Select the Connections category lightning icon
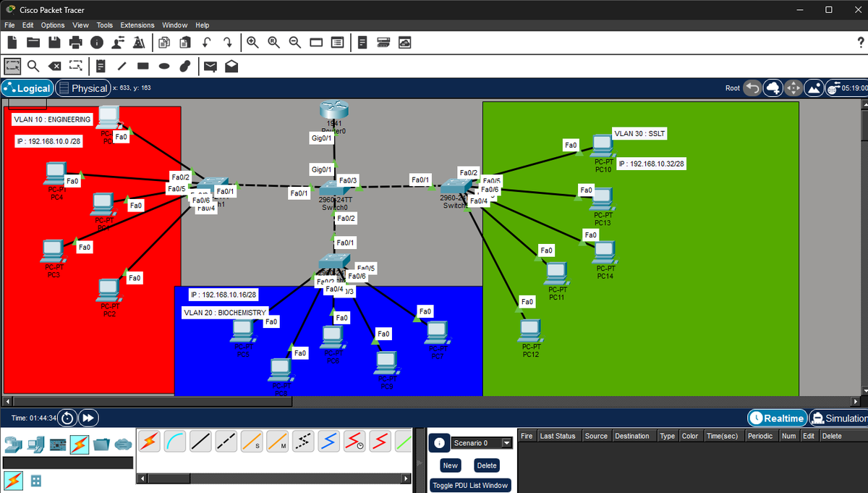 [x=80, y=443]
